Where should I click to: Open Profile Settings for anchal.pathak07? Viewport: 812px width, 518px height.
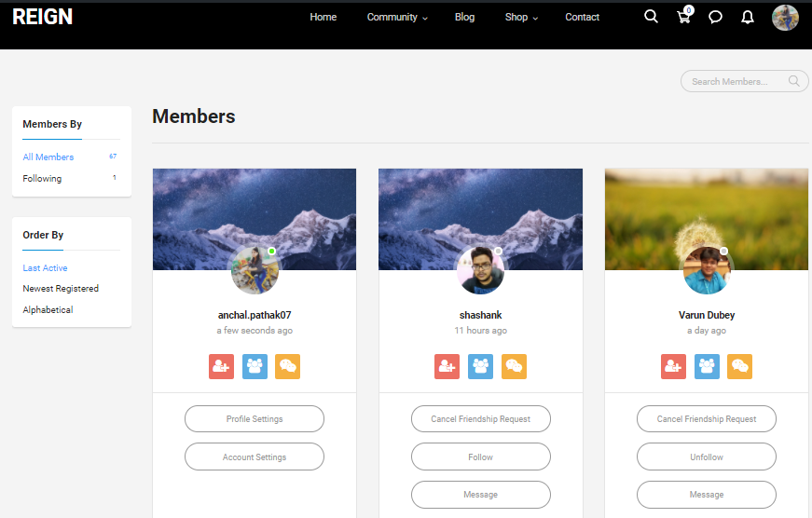255,418
